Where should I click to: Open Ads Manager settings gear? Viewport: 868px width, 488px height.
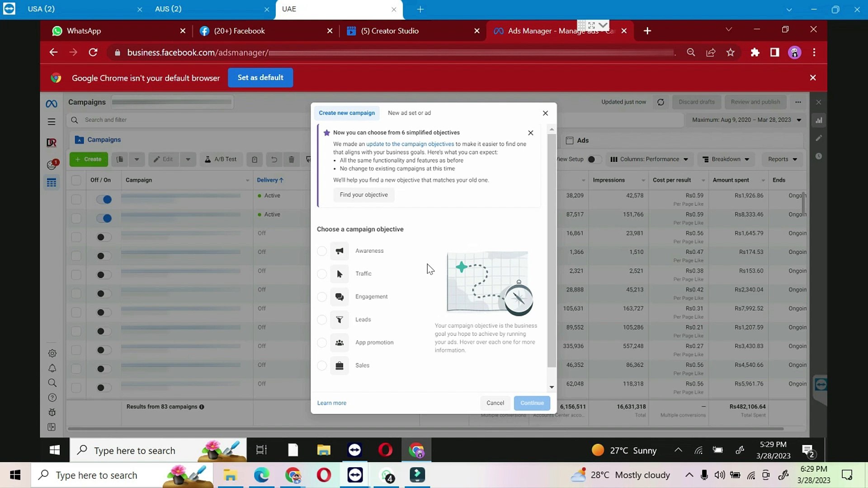[52, 353]
